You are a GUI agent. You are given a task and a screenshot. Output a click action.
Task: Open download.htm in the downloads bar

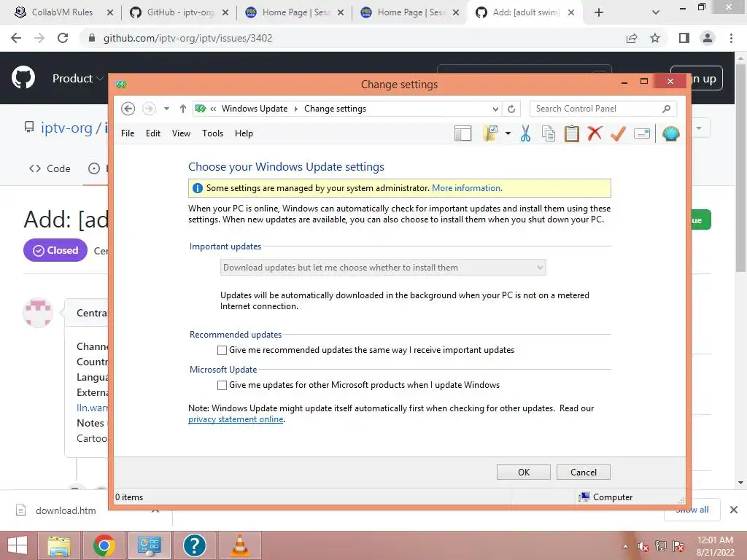tap(66, 510)
